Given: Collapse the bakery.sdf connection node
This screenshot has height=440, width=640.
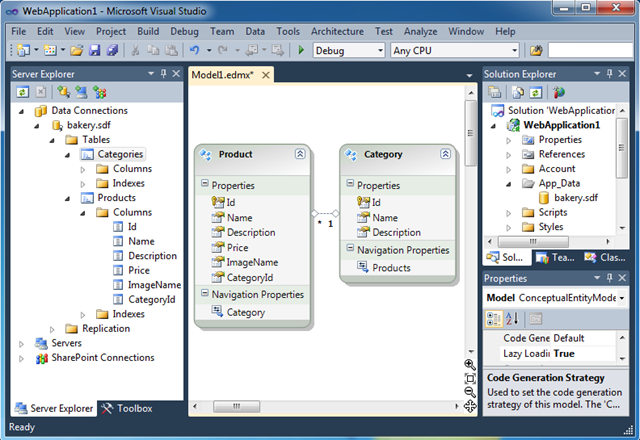Looking at the screenshot, I should pos(37,126).
